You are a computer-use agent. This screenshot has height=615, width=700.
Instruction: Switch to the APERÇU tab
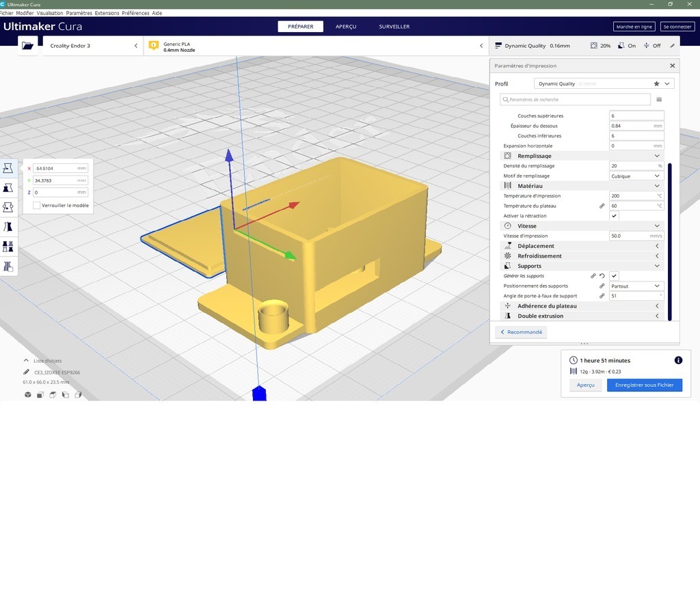pos(345,27)
